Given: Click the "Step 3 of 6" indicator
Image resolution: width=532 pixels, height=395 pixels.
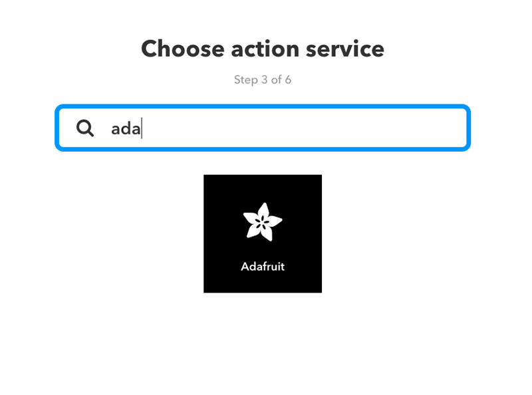Looking at the screenshot, I should [x=263, y=80].
